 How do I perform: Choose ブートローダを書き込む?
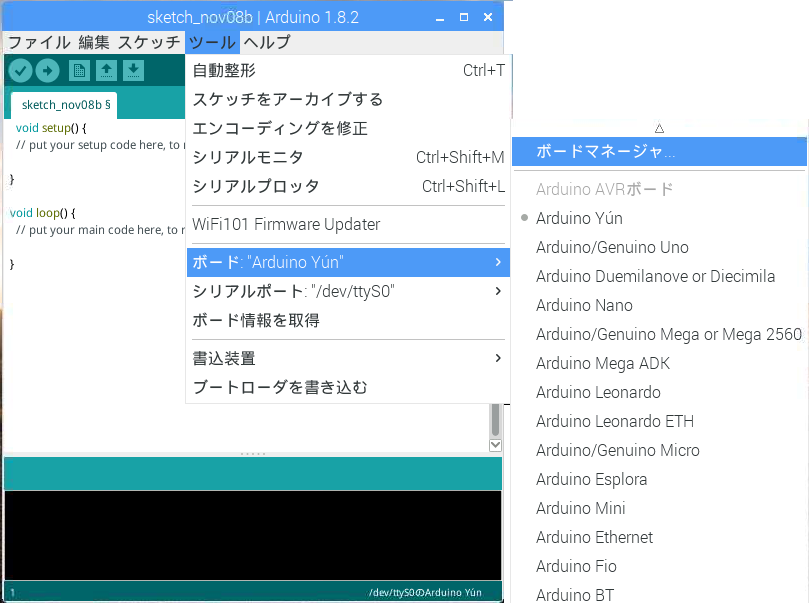tap(348, 387)
